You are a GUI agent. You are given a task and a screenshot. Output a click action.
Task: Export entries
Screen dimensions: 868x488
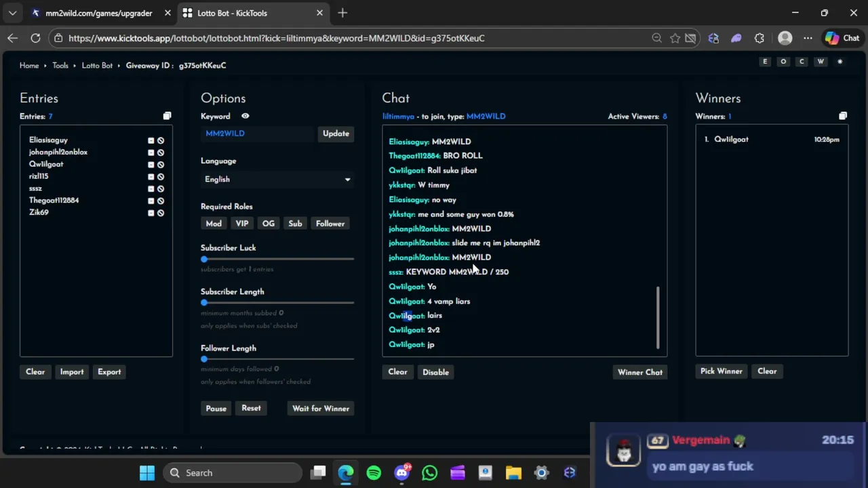(109, 372)
